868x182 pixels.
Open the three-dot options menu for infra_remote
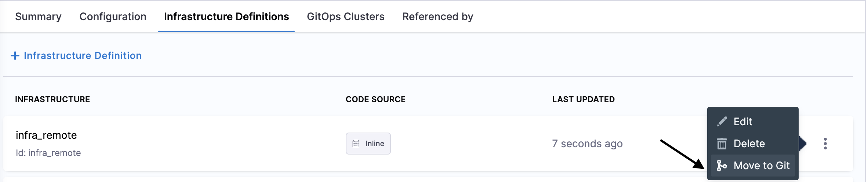click(x=825, y=144)
